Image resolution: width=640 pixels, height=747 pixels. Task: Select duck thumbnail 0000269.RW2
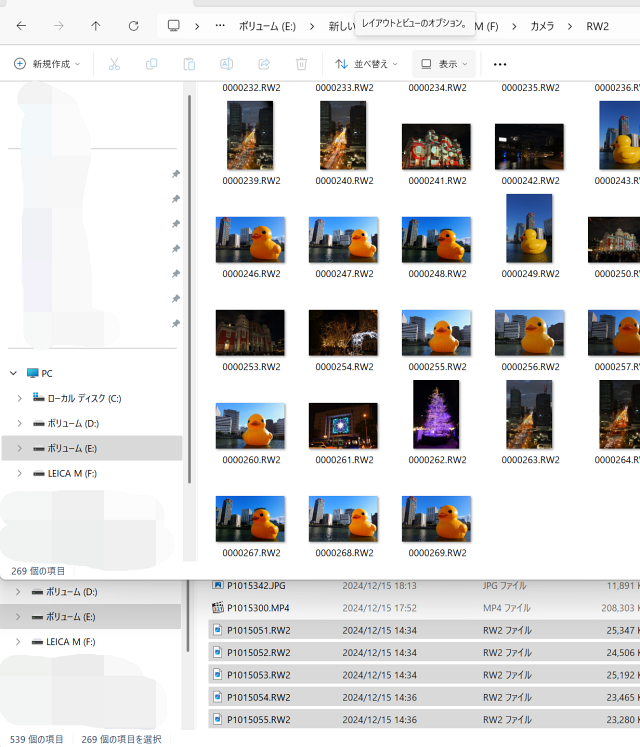point(436,519)
